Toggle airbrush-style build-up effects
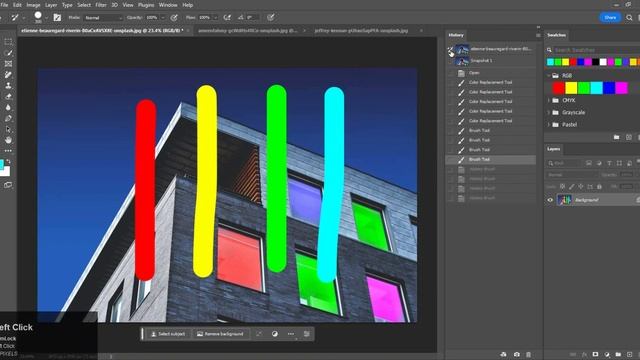 [x=227, y=18]
